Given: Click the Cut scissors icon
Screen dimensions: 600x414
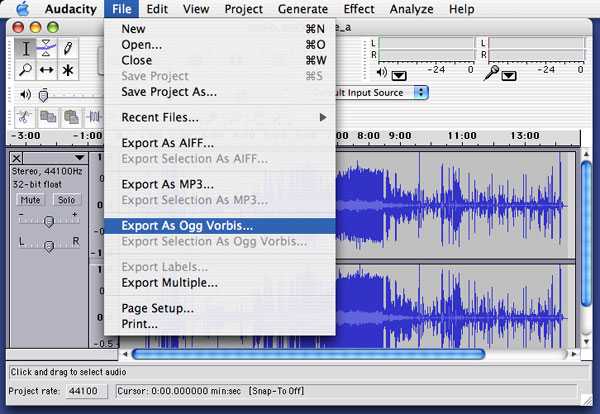Looking at the screenshot, I should 25,117.
